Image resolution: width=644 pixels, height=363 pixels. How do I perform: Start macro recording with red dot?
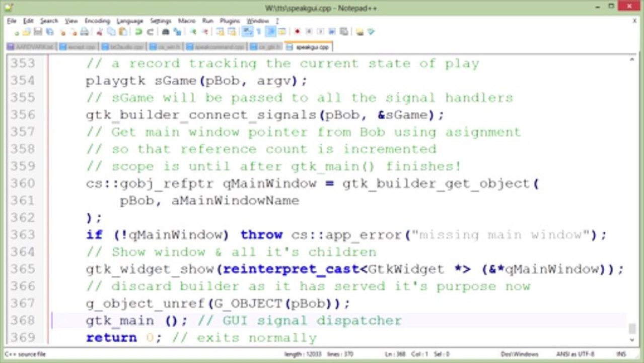click(x=297, y=32)
